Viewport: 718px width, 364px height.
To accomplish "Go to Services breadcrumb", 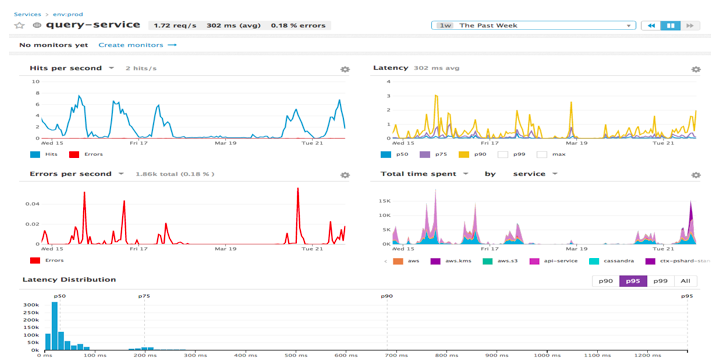I will pyautogui.click(x=27, y=14).
